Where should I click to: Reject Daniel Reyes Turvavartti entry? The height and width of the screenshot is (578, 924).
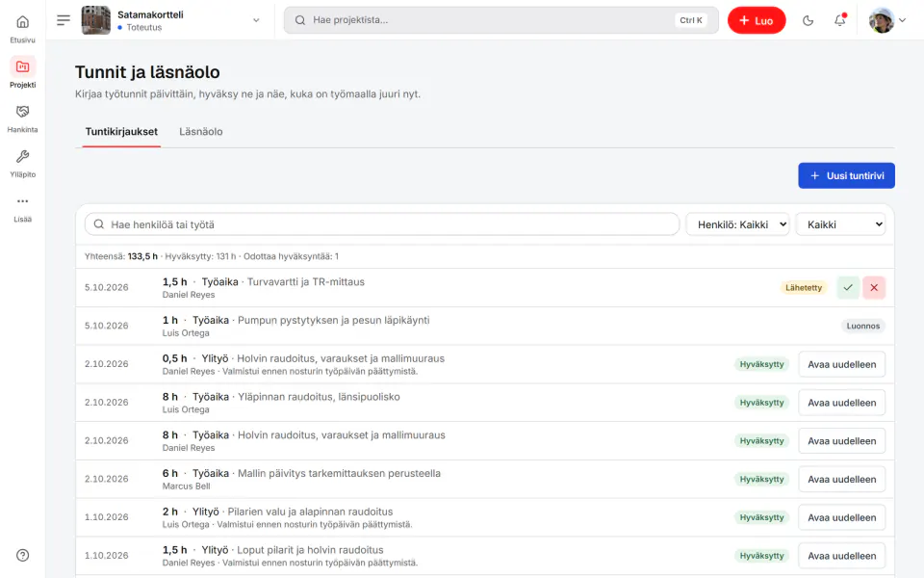[x=874, y=288]
